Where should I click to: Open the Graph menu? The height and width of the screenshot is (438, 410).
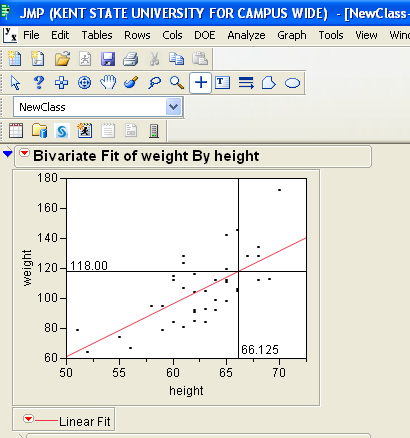[292, 35]
